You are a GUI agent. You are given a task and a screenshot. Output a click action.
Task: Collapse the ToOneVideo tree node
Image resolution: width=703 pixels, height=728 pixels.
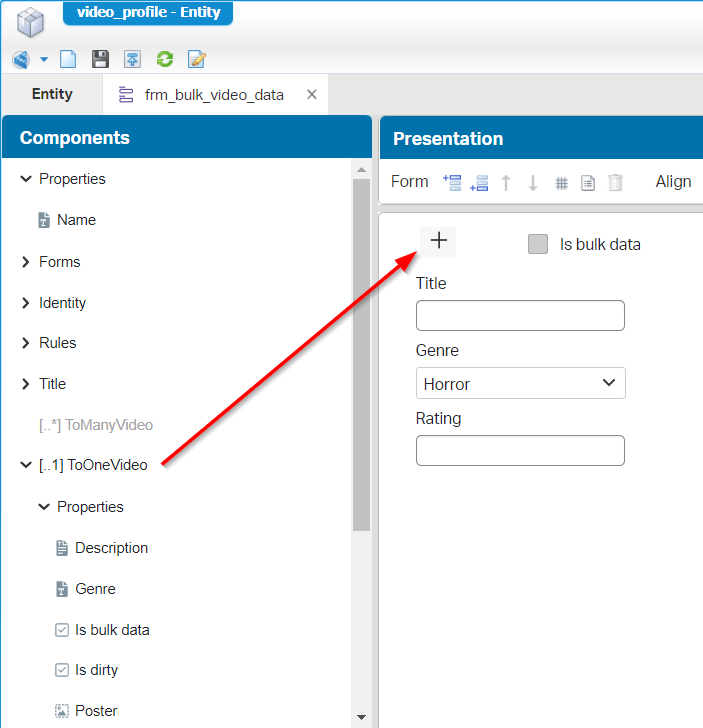[x=26, y=465]
